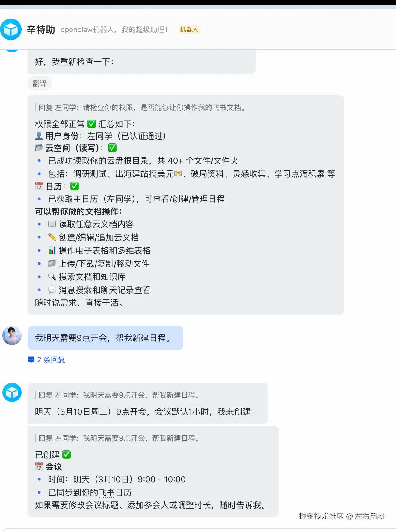Click the bar chart icon by 操作电子表格
Image resolution: width=396 pixels, height=532 pixels.
(52, 250)
